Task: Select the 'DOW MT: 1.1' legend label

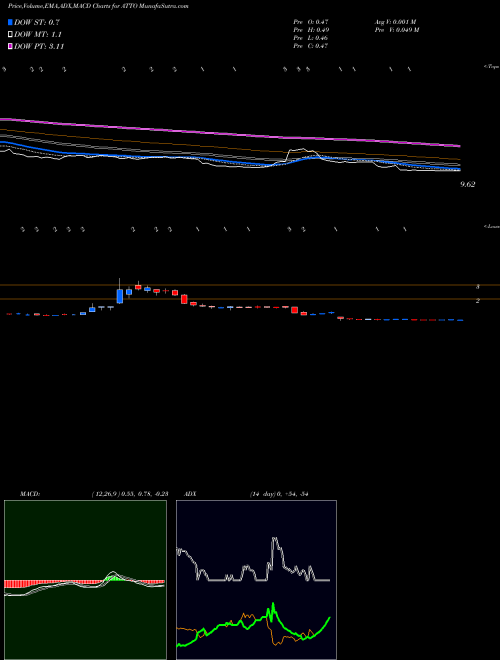Action: tap(38, 35)
